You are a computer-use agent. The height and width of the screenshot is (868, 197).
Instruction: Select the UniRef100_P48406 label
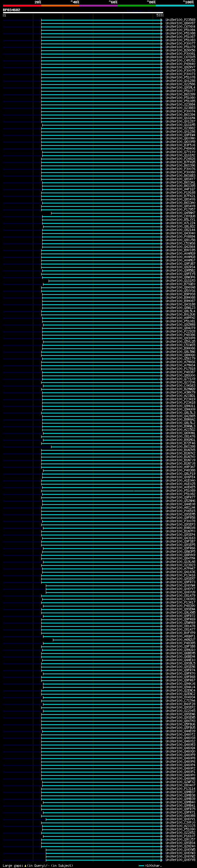click(180, 149)
